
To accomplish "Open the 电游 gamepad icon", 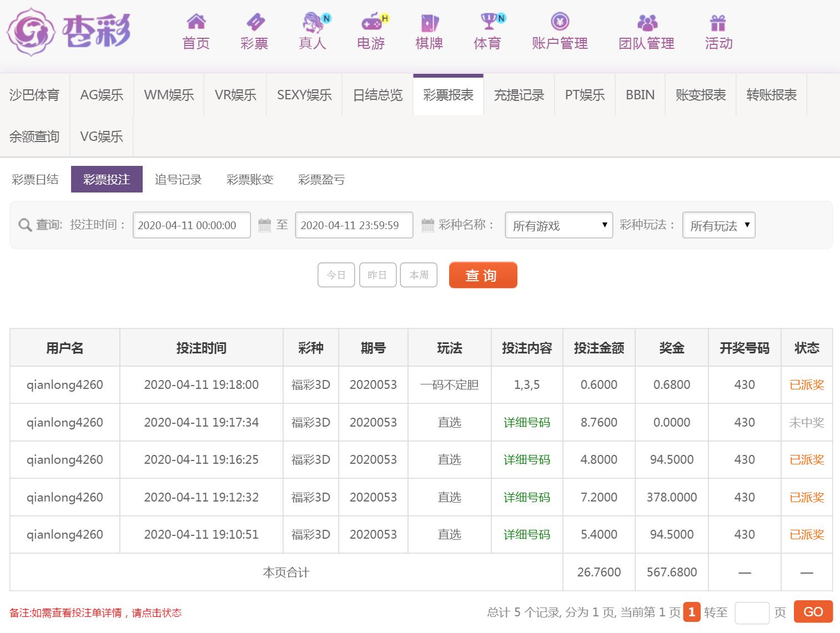I will [x=373, y=22].
